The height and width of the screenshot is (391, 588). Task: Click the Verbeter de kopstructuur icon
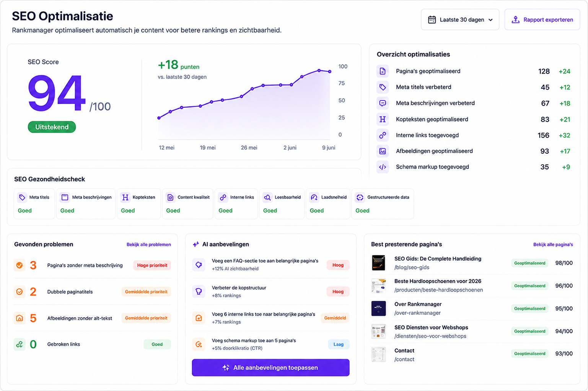[199, 291]
